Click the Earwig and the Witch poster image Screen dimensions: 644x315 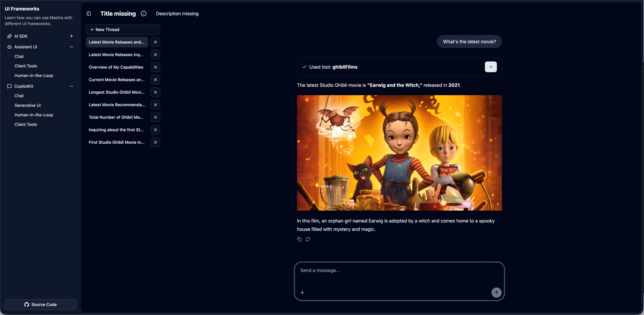click(x=399, y=153)
